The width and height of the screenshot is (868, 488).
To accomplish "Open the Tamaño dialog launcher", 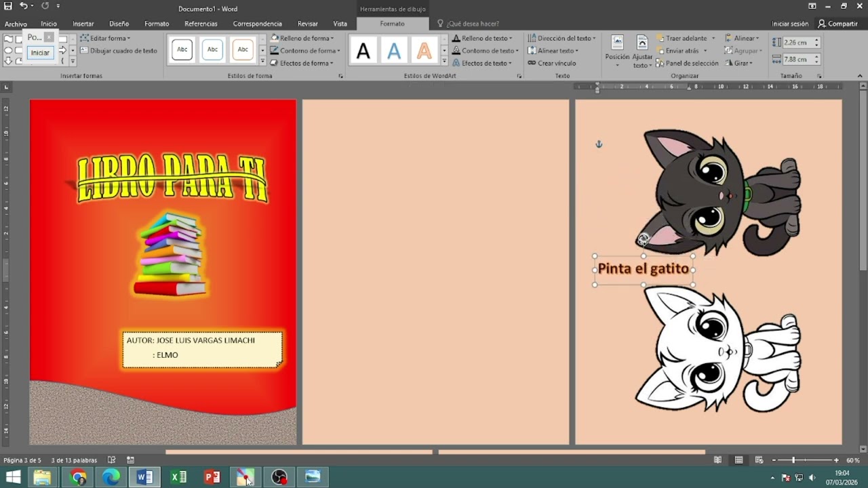I will [x=819, y=76].
